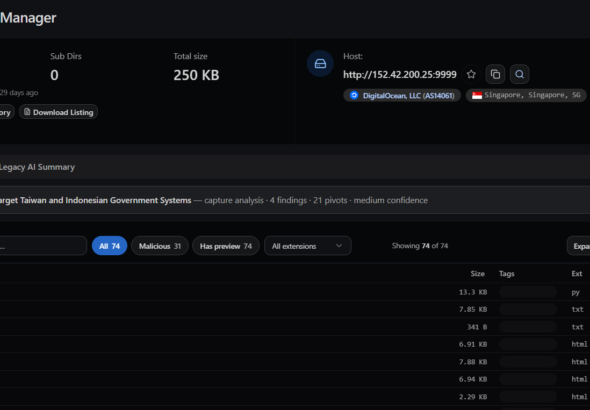Click the Singapore flag icon
The image size is (590, 410).
pos(477,96)
